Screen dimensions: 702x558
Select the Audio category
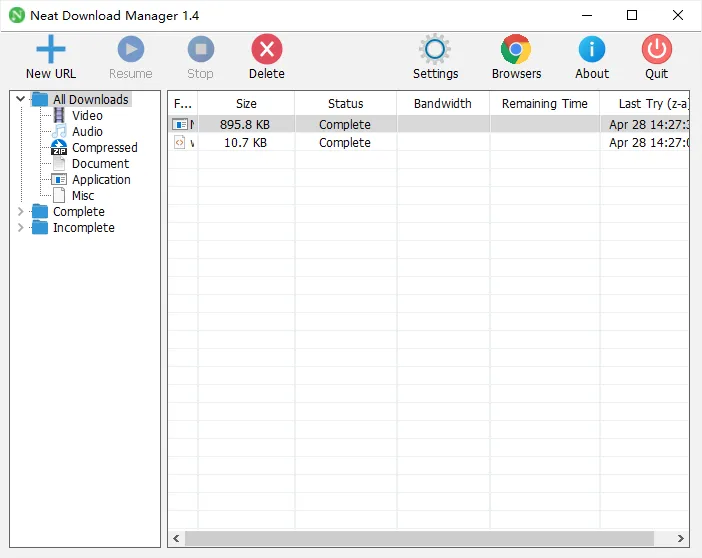[87, 132]
